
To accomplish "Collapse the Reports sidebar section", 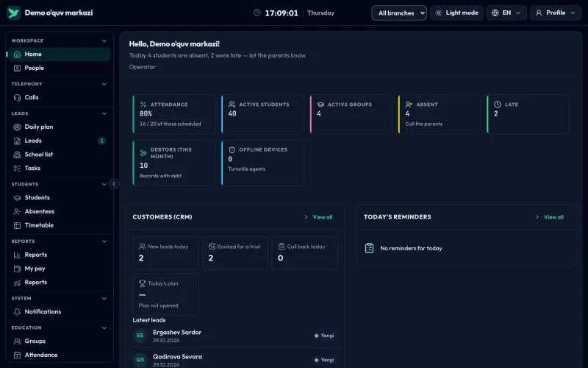I will [x=104, y=241].
